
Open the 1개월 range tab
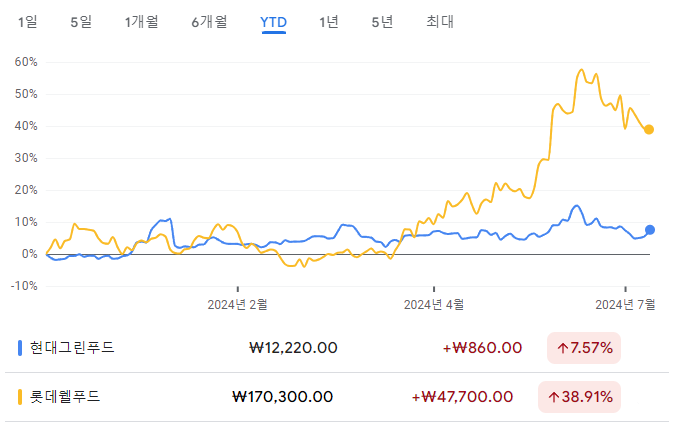[141, 22]
